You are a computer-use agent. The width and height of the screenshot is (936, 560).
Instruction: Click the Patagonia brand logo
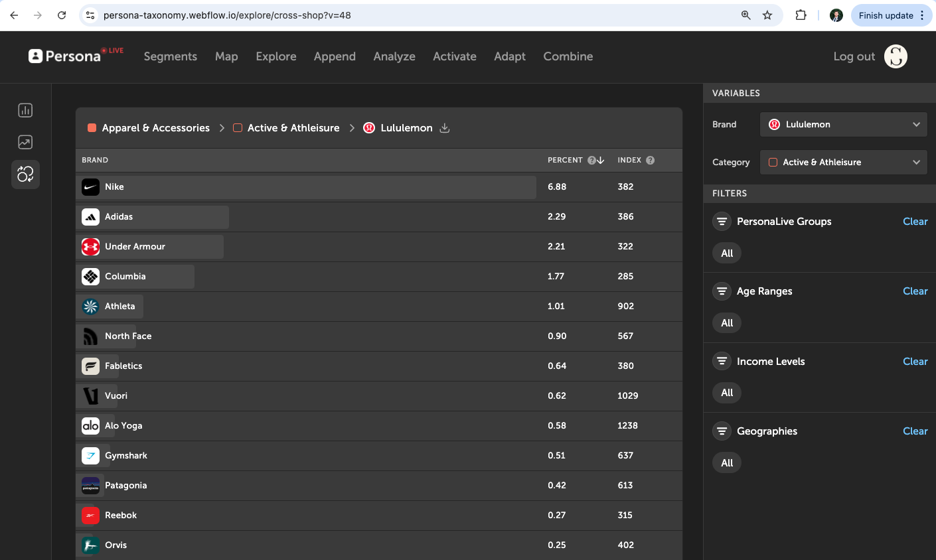91,486
